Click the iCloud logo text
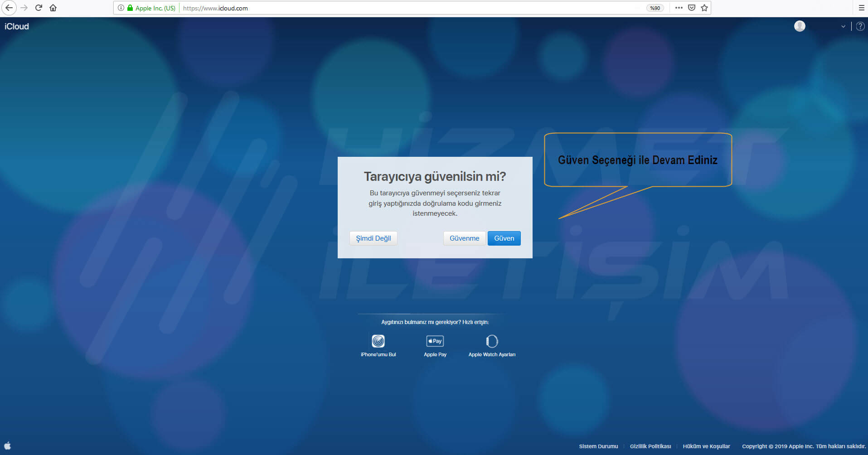Screen dimensions: 868x455 coord(17,26)
